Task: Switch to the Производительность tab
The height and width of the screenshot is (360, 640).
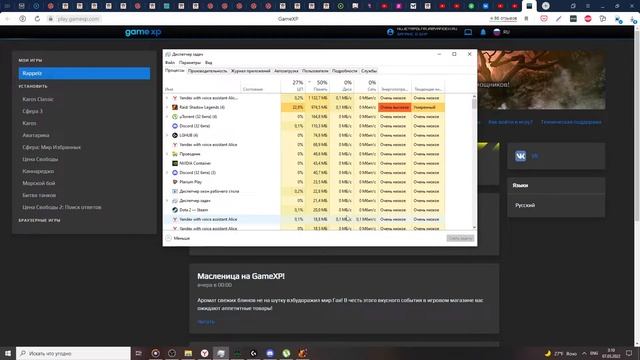Action: (207, 71)
